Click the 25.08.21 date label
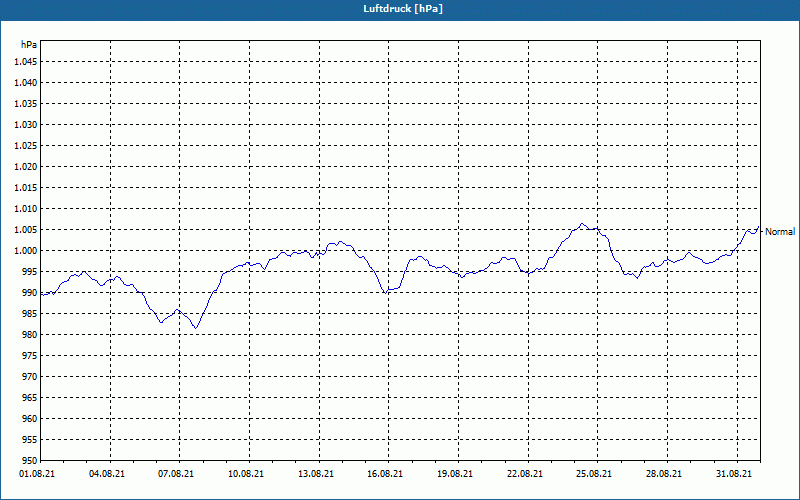800x500 pixels. pos(594,474)
